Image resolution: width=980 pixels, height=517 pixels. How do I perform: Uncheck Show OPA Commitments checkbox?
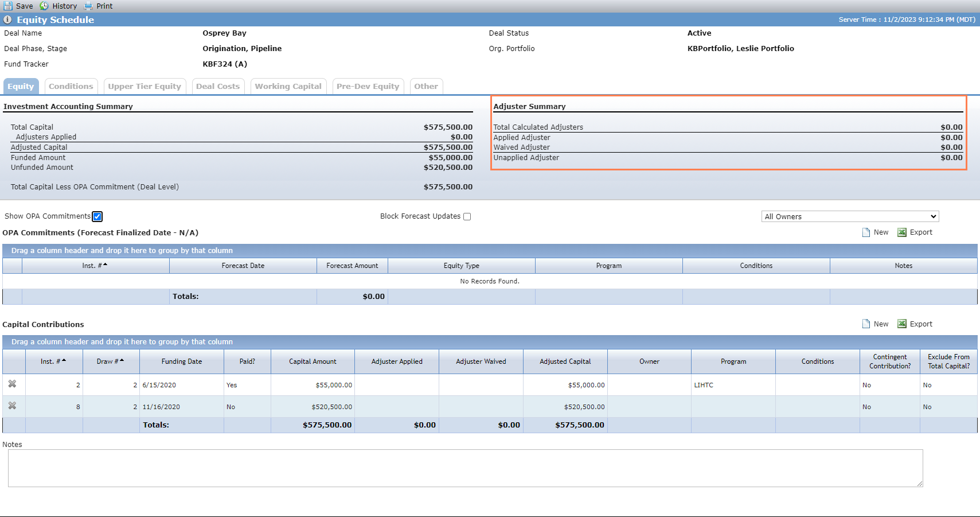[x=97, y=216]
